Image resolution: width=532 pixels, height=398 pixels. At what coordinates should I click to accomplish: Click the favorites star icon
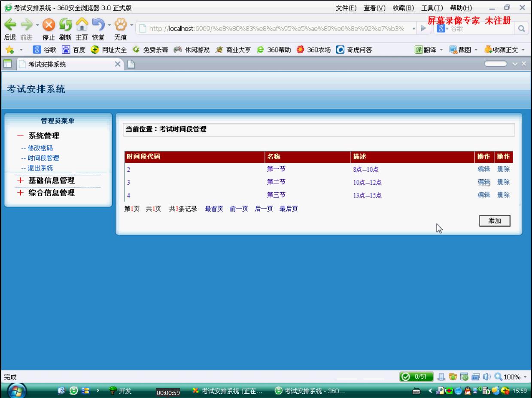pyautogui.click(x=9, y=50)
